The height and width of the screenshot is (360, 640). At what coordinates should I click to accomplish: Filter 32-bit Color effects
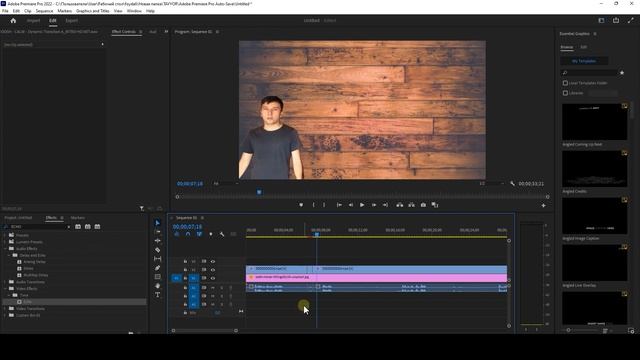(x=87, y=227)
